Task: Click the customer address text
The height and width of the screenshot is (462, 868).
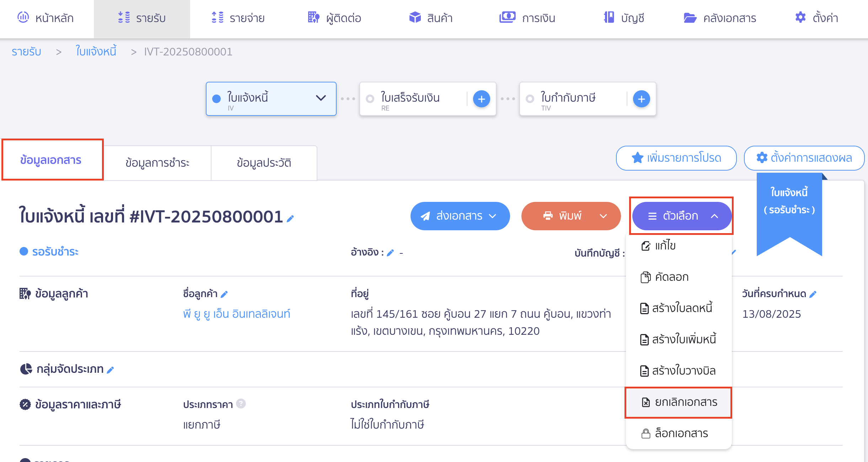Action: [481, 323]
